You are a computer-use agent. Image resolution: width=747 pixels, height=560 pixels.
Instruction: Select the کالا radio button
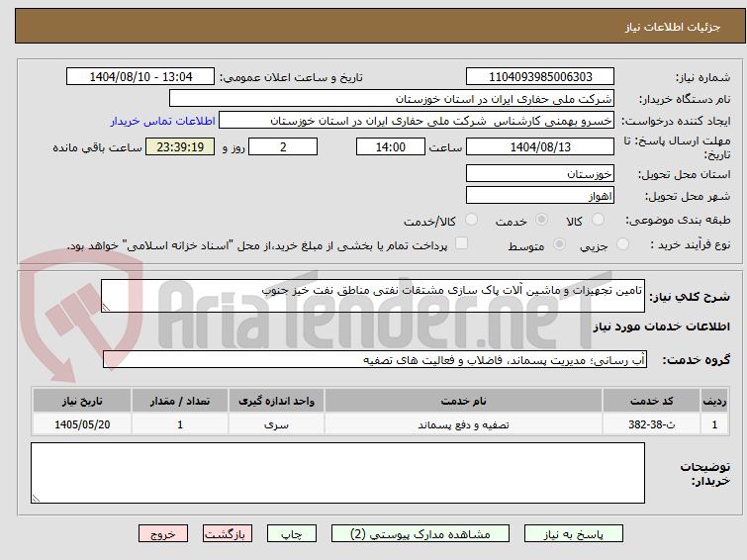pyautogui.click(x=598, y=220)
